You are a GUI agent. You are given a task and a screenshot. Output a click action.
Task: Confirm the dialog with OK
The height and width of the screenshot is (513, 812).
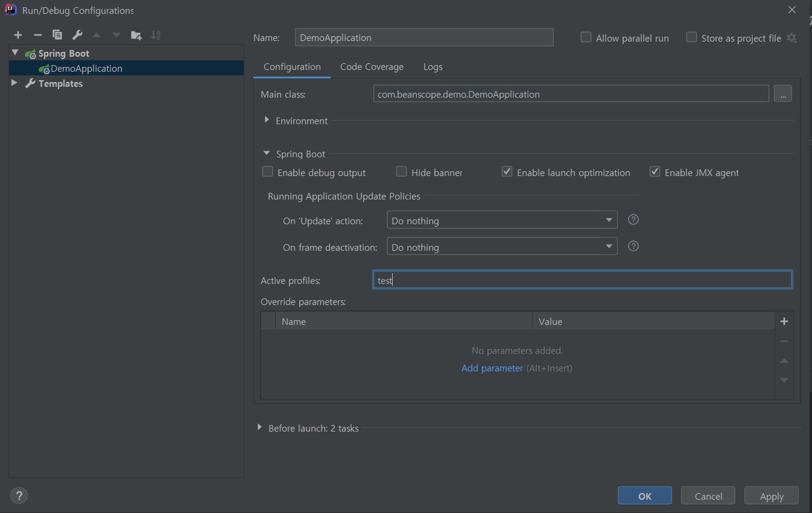[645, 496]
